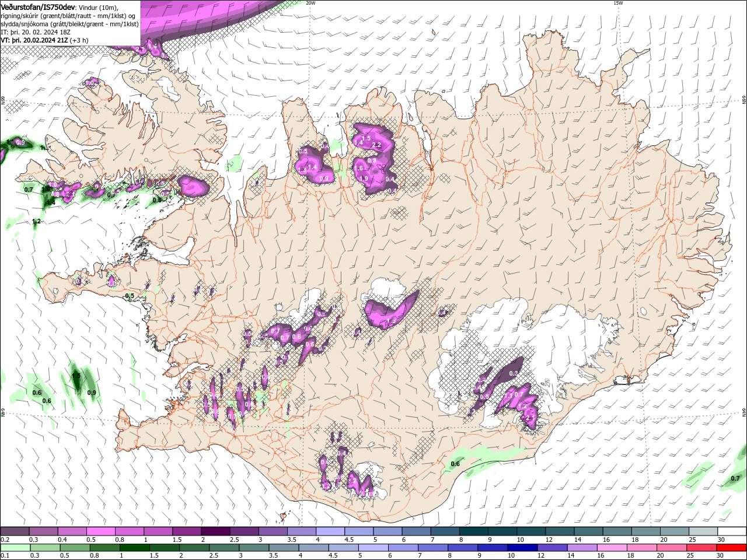Pick the lower-scale swatch starting at 20
Viewport: 747px width, 560px height.
(671, 548)
